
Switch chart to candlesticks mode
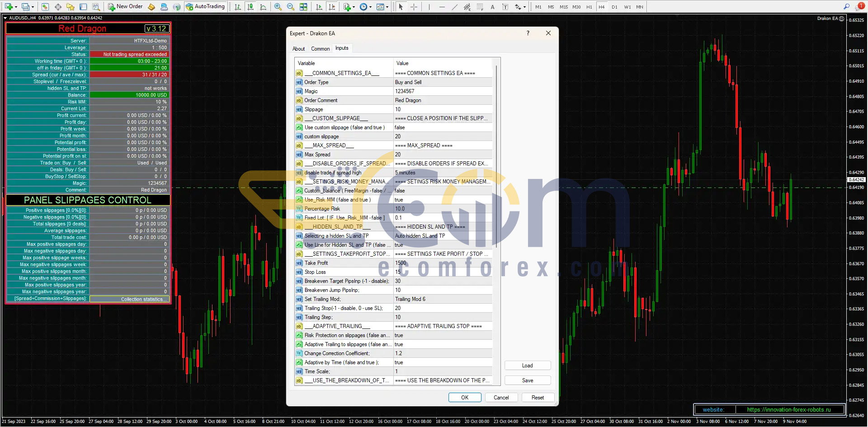click(250, 7)
